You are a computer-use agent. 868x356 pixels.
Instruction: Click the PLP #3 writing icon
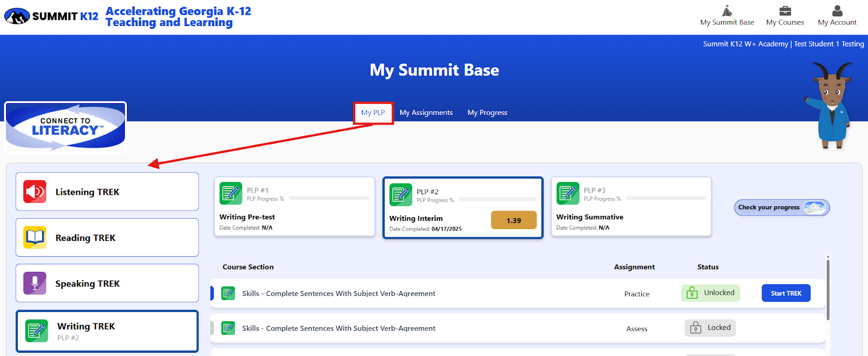567,193
